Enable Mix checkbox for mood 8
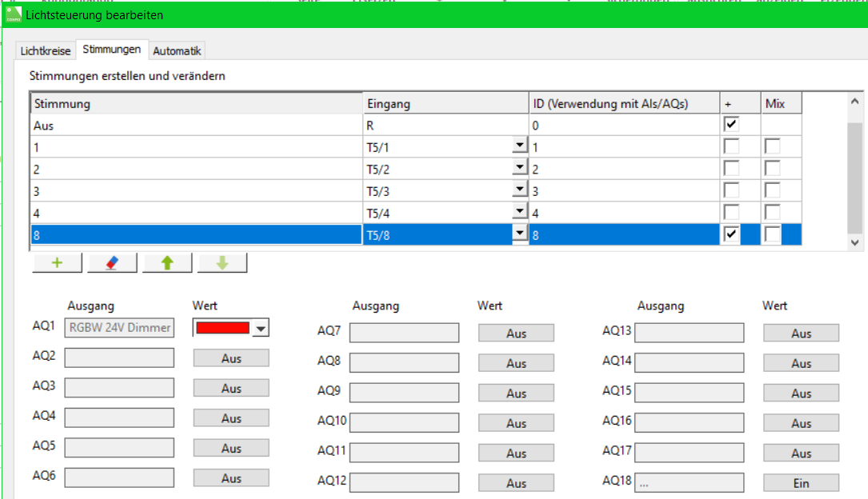 pyautogui.click(x=772, y=234)
